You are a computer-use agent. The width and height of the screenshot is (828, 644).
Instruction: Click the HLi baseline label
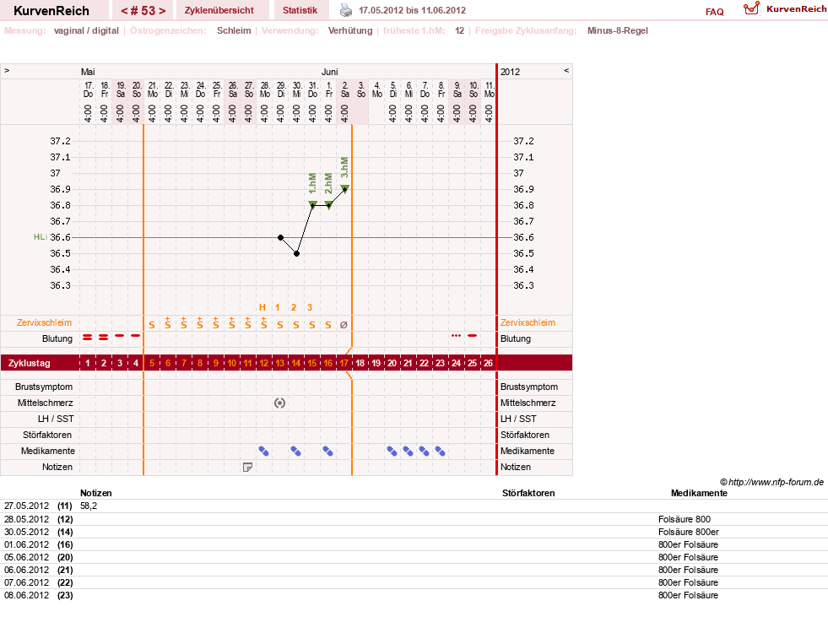click(41, 237)
